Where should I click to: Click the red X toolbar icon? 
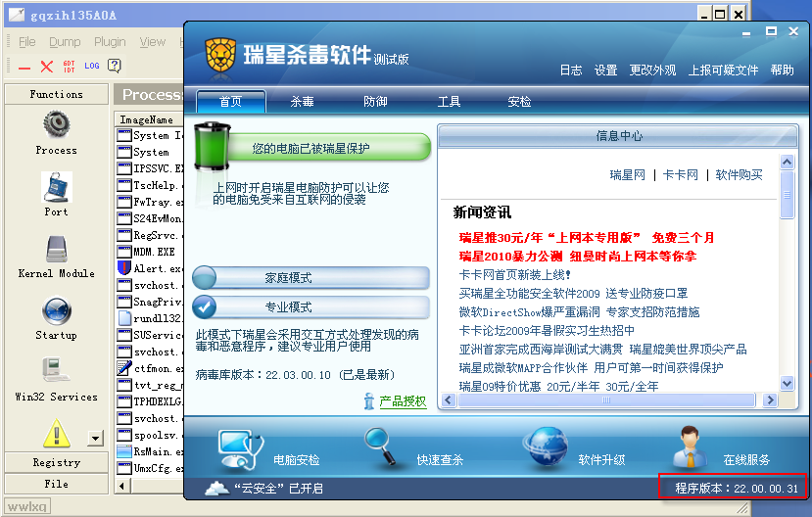click(x=47, y=67)
